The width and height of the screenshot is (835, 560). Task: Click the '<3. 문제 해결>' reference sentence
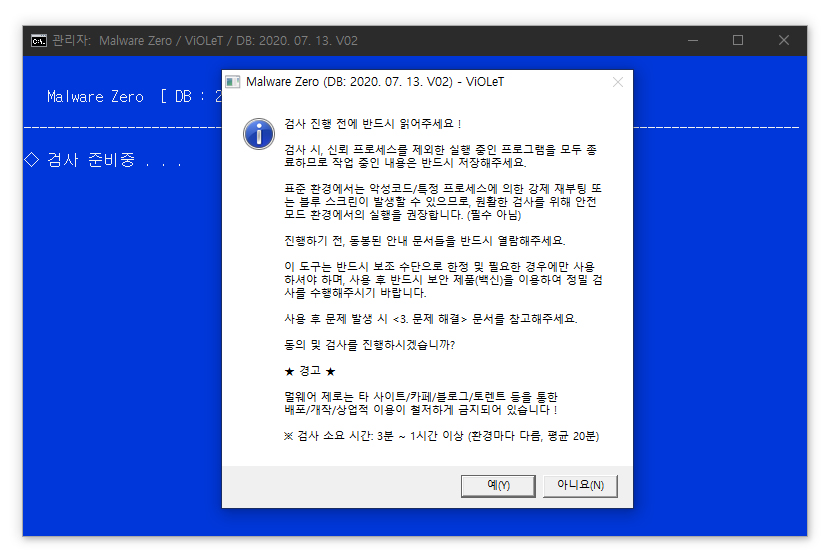(x=431, y=319)
